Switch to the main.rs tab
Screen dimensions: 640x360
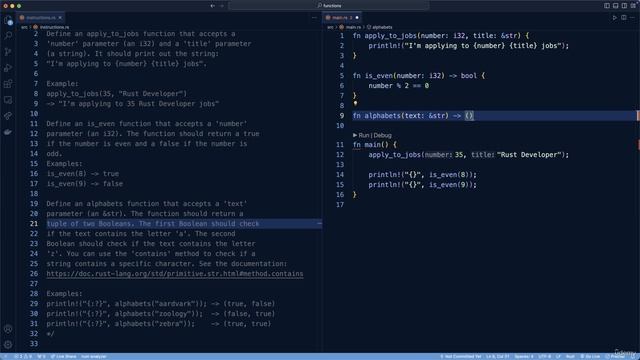click(x=342, y=18)
